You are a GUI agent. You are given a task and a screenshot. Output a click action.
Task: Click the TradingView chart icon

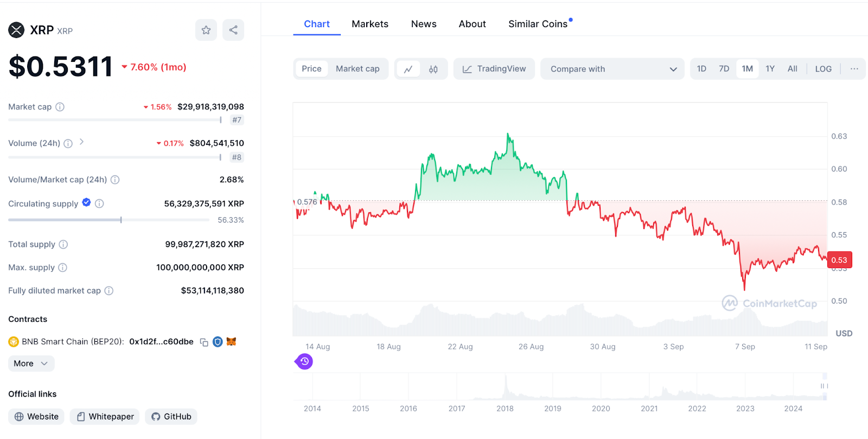coord(467,69)
